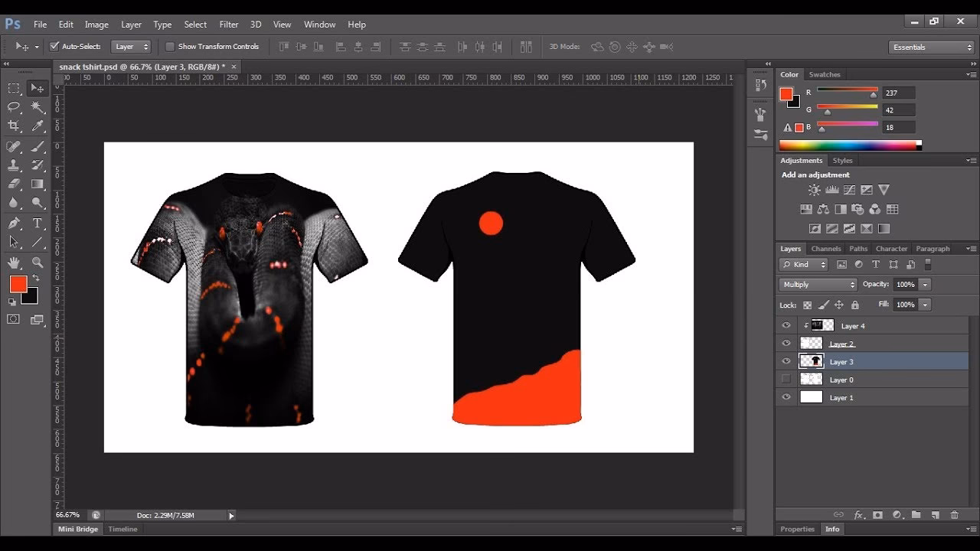Screen dimensions: 980x551
Task: Open the Essentials workspace switcher
Action: (x=931, y=47)
